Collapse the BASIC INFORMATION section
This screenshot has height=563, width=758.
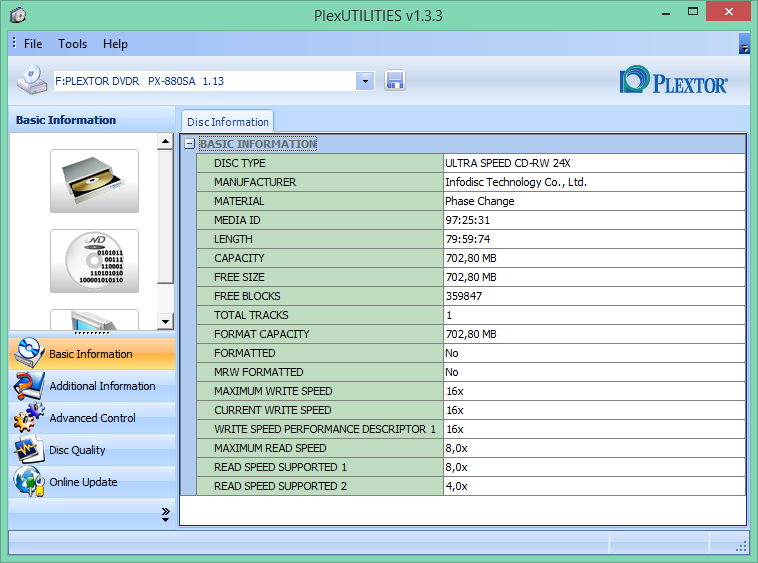[x=190, y=144]
